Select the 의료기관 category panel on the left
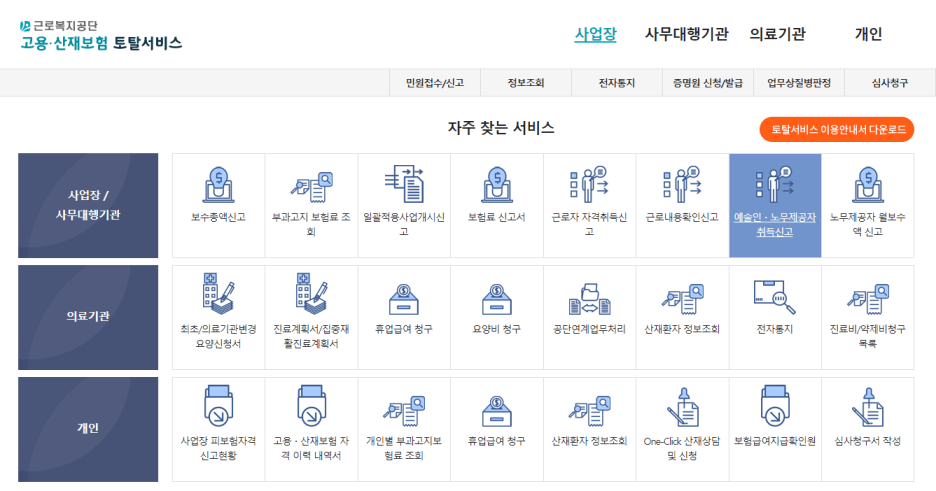 click(88, 317)
